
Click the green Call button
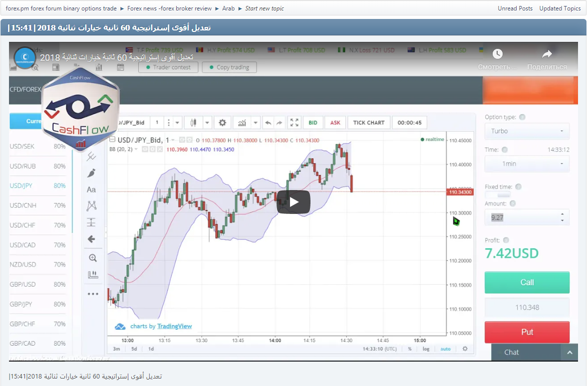527,282
